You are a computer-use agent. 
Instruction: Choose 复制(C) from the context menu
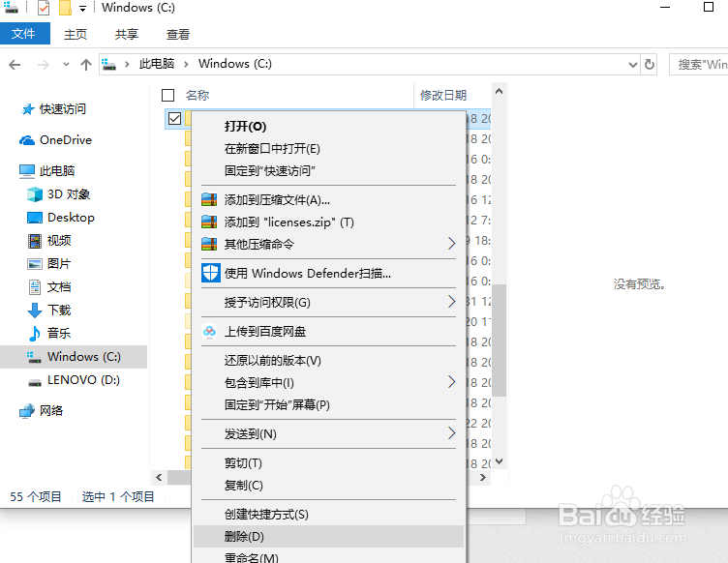(328, 485)
